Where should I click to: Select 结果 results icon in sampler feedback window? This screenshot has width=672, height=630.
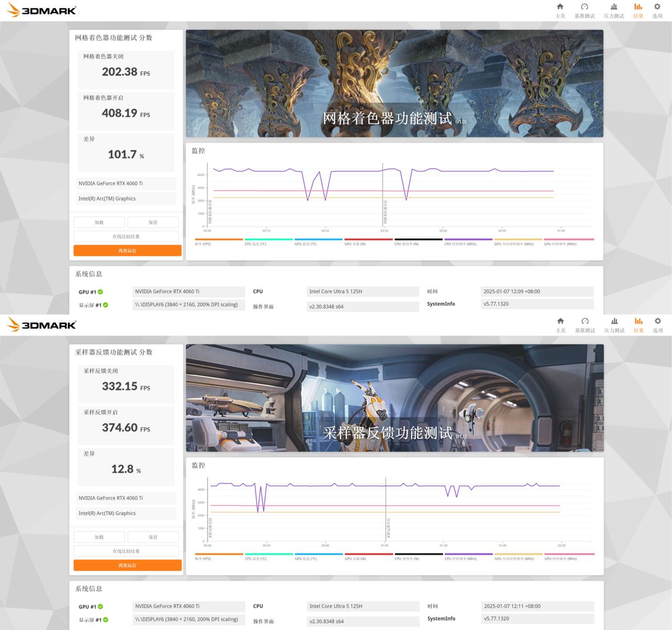[638, 325]
